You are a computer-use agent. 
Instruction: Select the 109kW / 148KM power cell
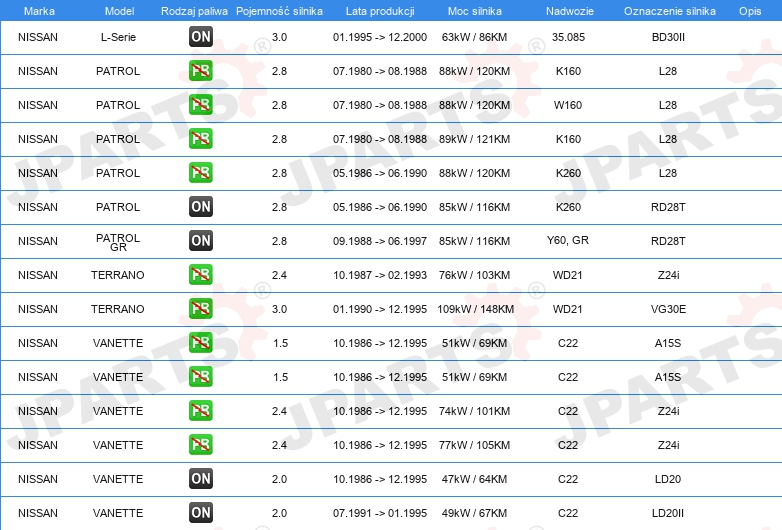476,309
